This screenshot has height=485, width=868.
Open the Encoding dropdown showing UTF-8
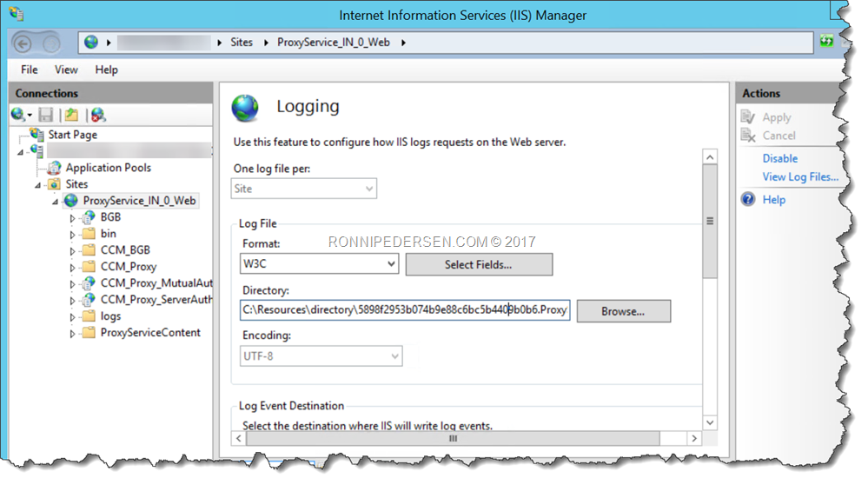321,356
